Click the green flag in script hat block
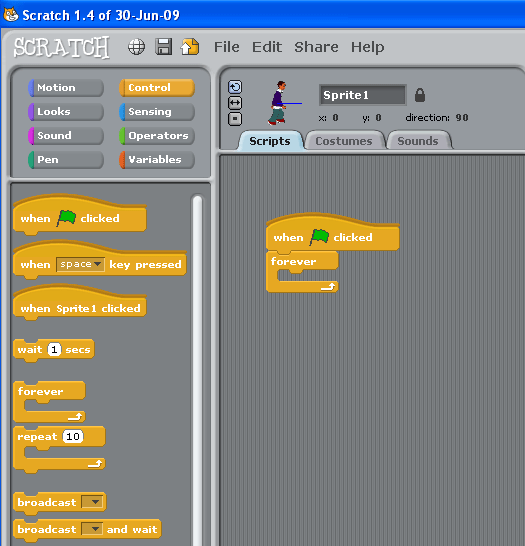The image size is (525, 546). pos(319,237)
